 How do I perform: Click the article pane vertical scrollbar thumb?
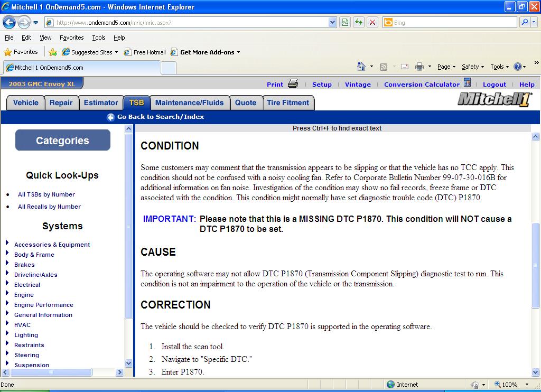point(535,266)
